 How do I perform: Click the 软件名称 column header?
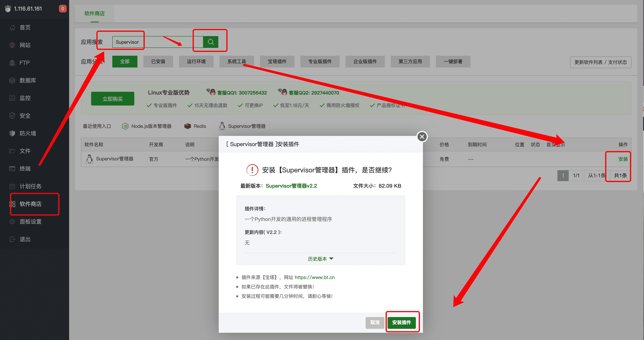(94, 145)
